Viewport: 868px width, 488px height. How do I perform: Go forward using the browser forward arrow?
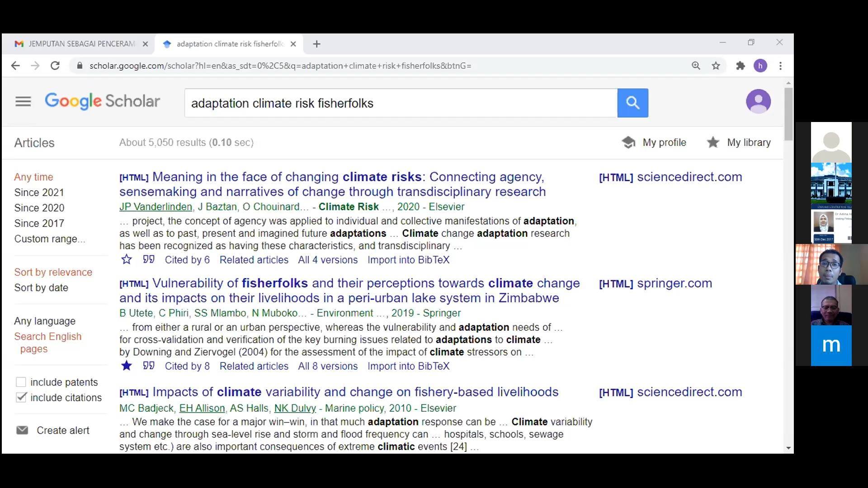pos(35,66)
